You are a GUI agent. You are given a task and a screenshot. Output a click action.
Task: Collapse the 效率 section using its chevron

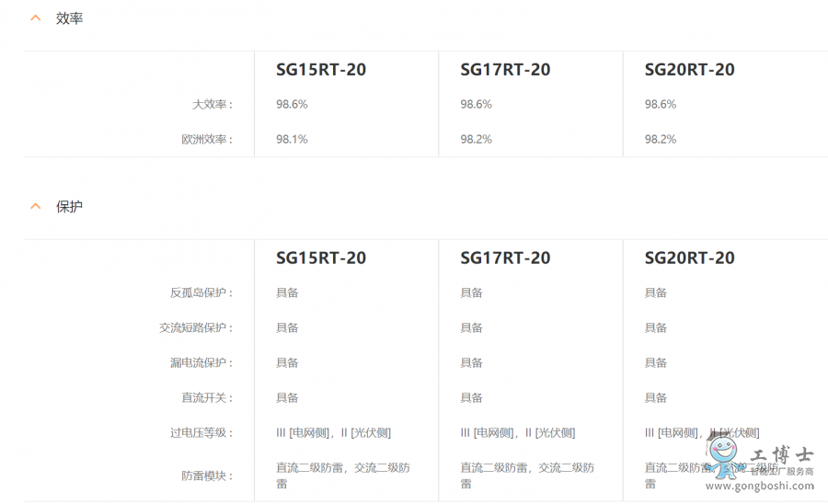coord(36,18)
